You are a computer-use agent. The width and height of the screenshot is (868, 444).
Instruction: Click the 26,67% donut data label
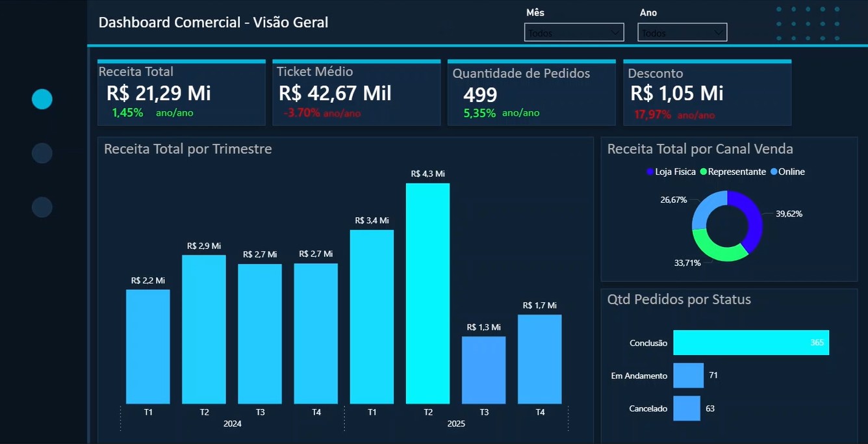(674, 200)
